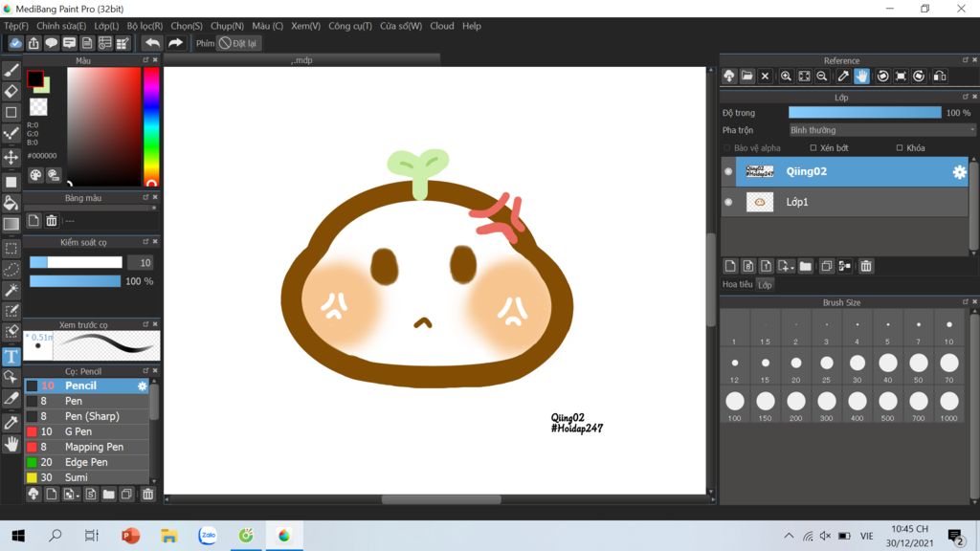Select the Gradient tool
This screenshot has width=980, height=551.
(11, 224)
